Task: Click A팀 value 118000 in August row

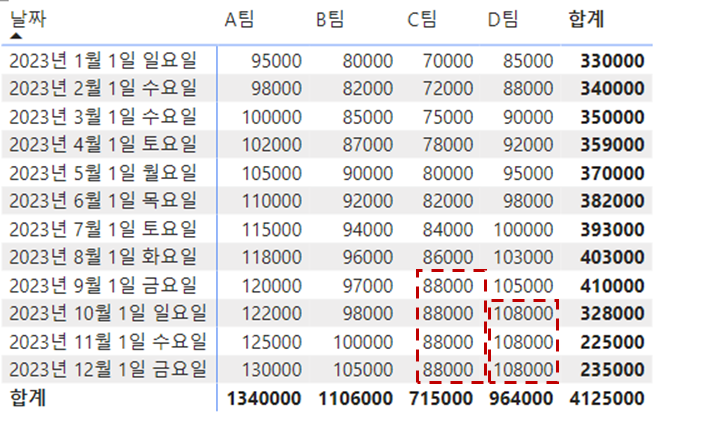Action: 272,257
